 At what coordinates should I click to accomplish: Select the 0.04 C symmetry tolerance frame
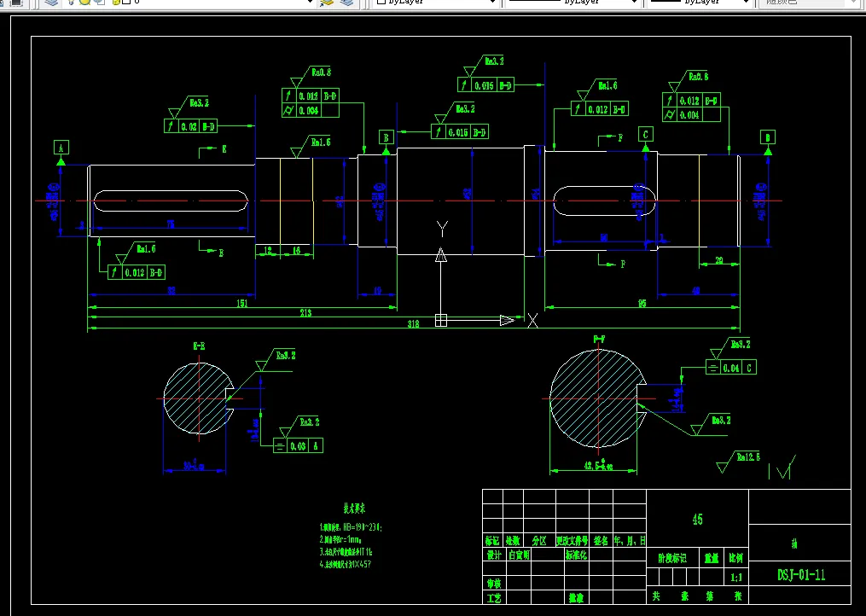[731, 368]
